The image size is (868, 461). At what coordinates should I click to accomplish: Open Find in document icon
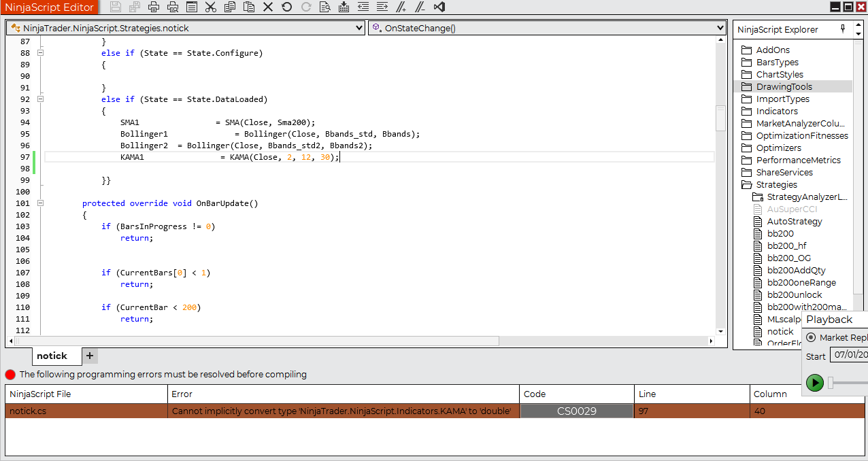[325, 7]
